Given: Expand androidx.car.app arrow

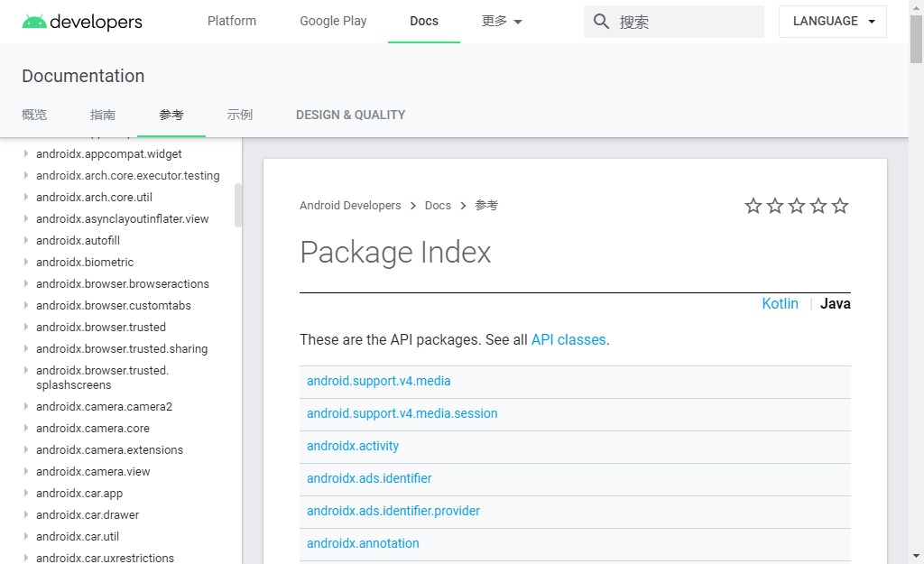Looking at the screenshot, I should tap(26, 494).
